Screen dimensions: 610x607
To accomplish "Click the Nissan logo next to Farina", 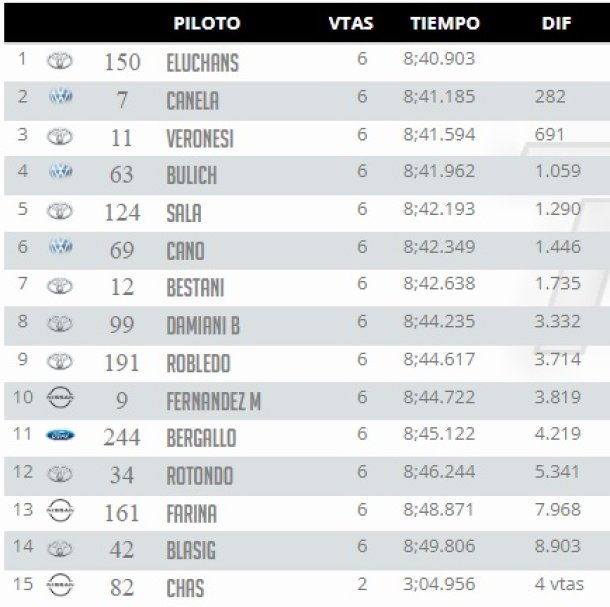I will 60,510.
